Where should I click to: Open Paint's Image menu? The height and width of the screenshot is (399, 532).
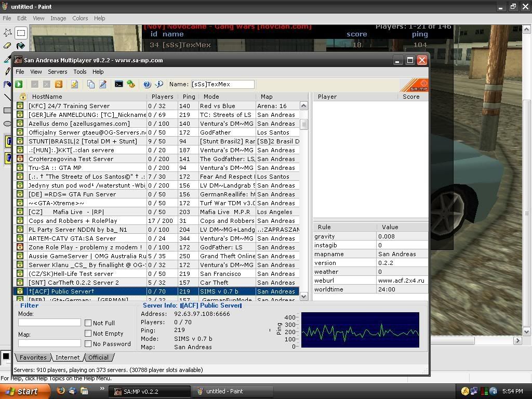point(58,18)
